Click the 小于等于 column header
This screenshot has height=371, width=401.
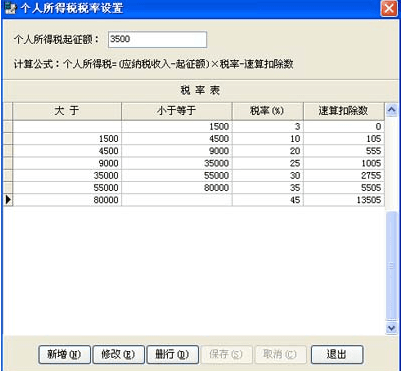pyautogui.click(x=177, y=111)
